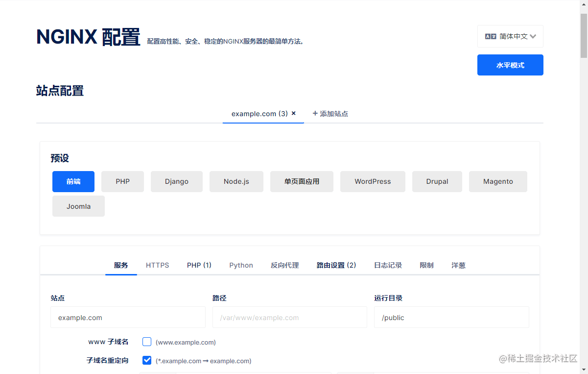Switch to the 限制 tab
This screenshot has height=374, width=588.
click(x=426, y=265)
